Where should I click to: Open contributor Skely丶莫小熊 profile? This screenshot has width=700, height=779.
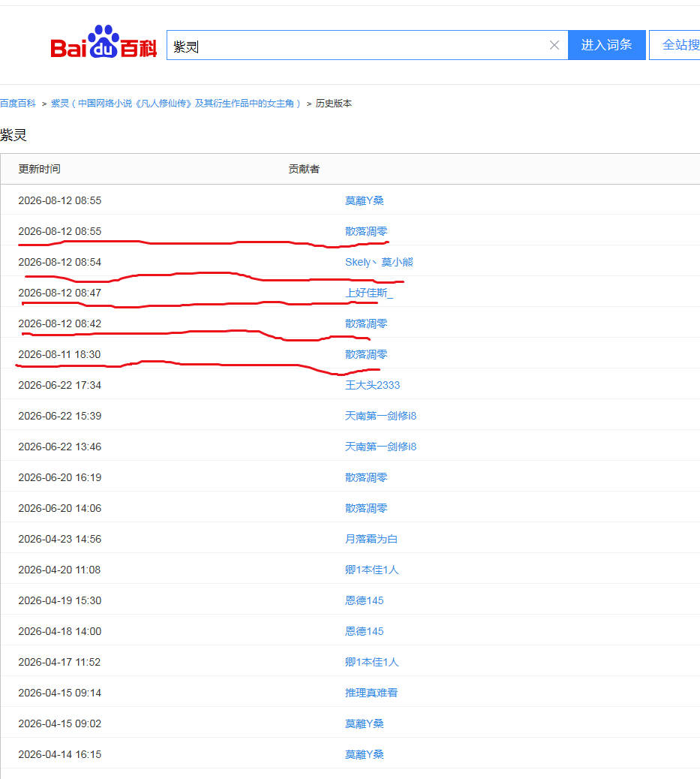[x=379, y=263]
